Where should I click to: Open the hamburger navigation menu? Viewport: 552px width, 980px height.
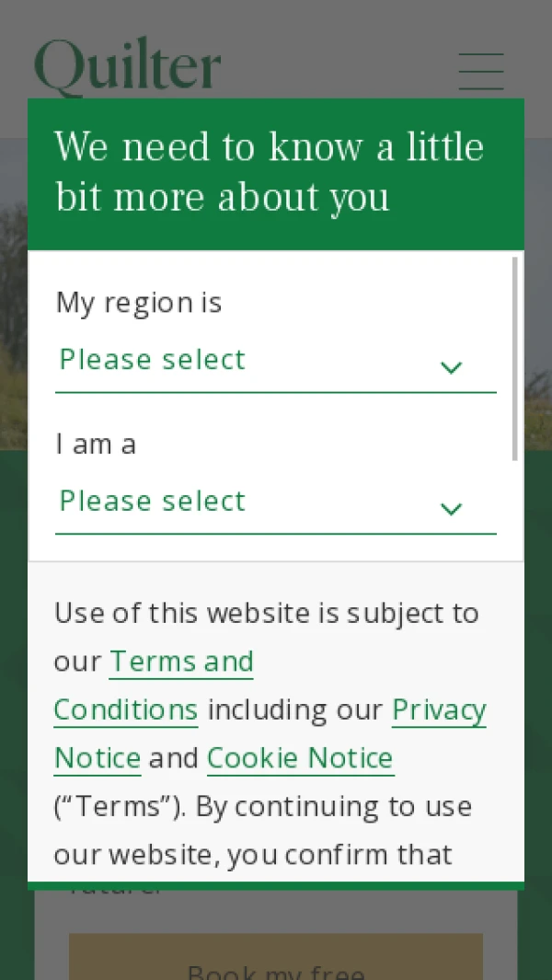(x=481, y=71)
